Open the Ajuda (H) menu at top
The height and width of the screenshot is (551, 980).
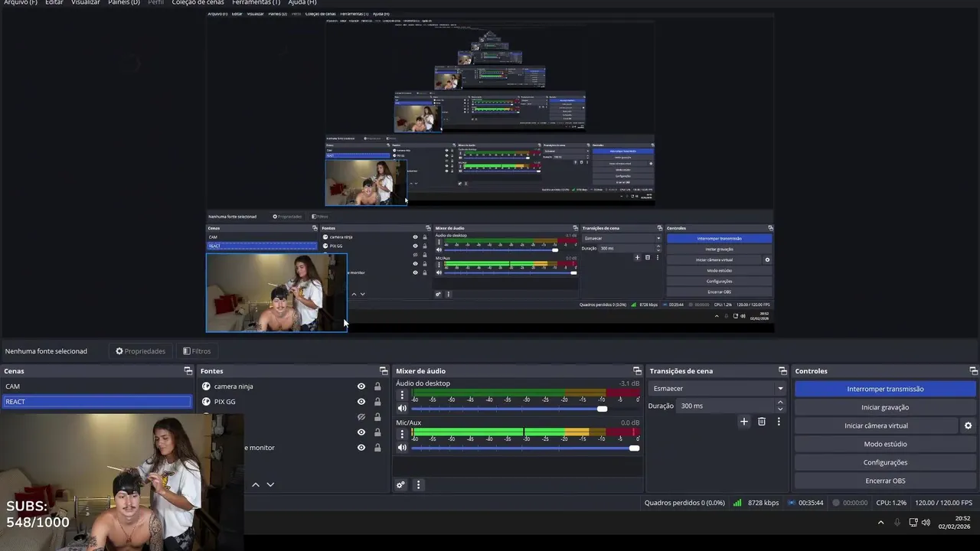tap(302, 2)
